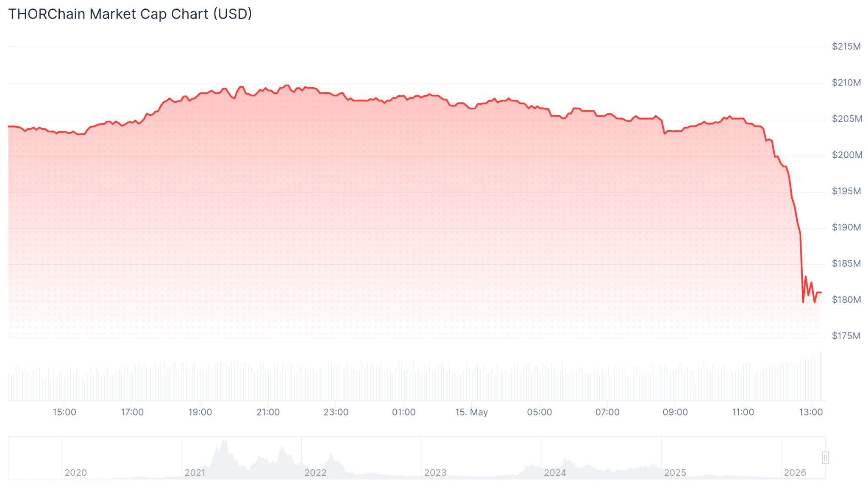The image size is (868, 491).
Task: Click the 21:00 time axis label
Action: [x=268, y=412]
